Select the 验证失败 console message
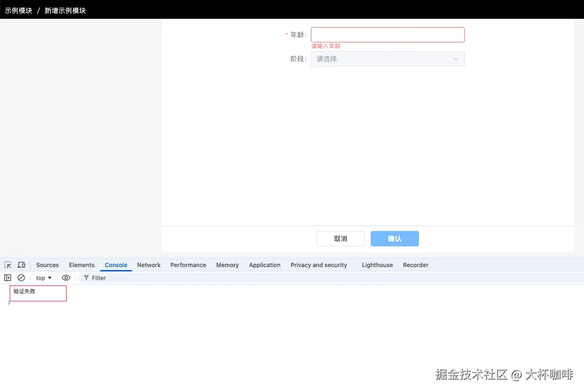584x392 pixels. [24, 291]
